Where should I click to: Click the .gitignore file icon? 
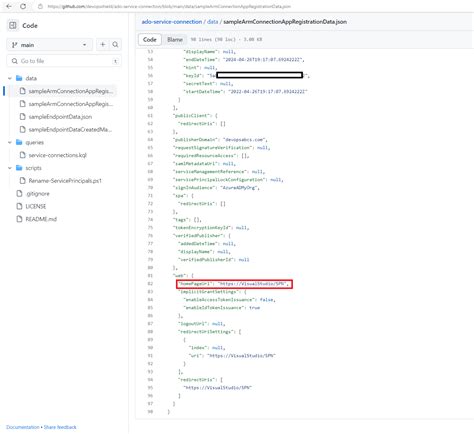(19, 194)
